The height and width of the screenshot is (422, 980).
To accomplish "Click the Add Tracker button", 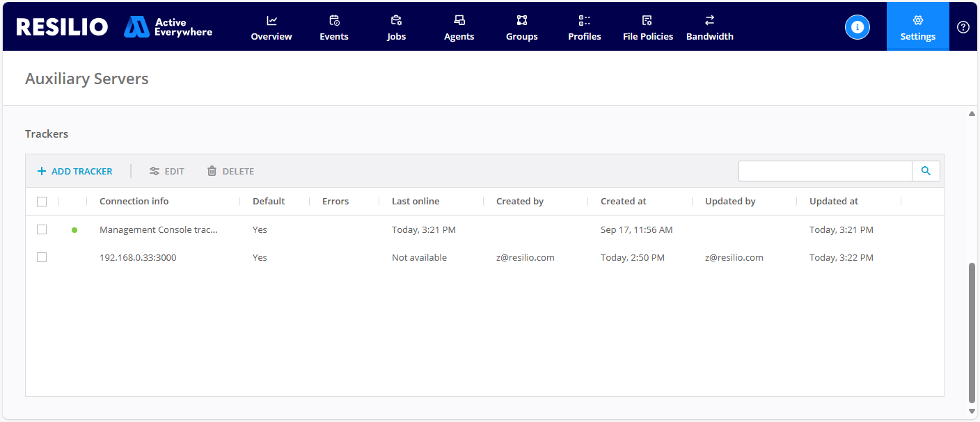I will (x=74, y=171).
